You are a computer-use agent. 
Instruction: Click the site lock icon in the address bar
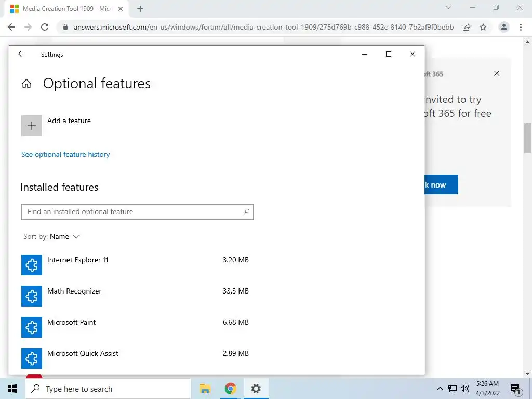pos(65,27)
